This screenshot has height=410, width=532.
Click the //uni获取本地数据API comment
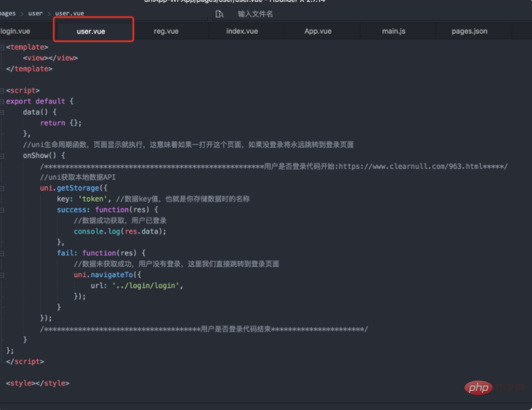point(78,177)
